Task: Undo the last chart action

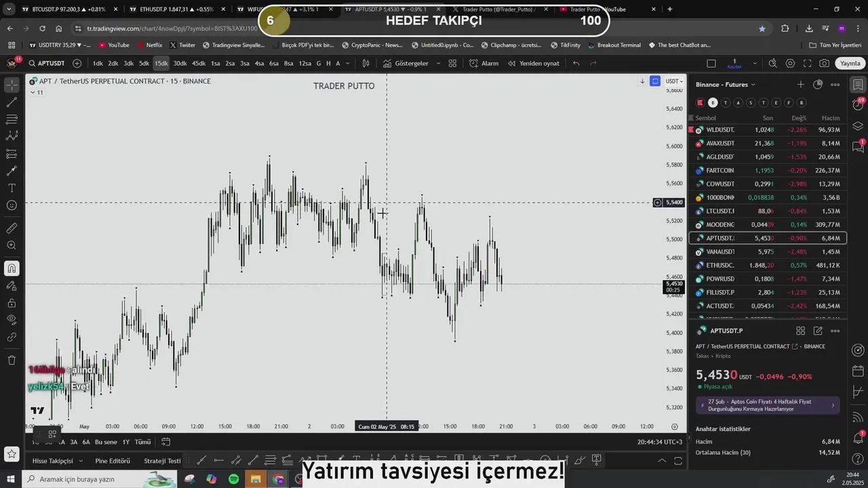Action: click(x=576, y=63)
